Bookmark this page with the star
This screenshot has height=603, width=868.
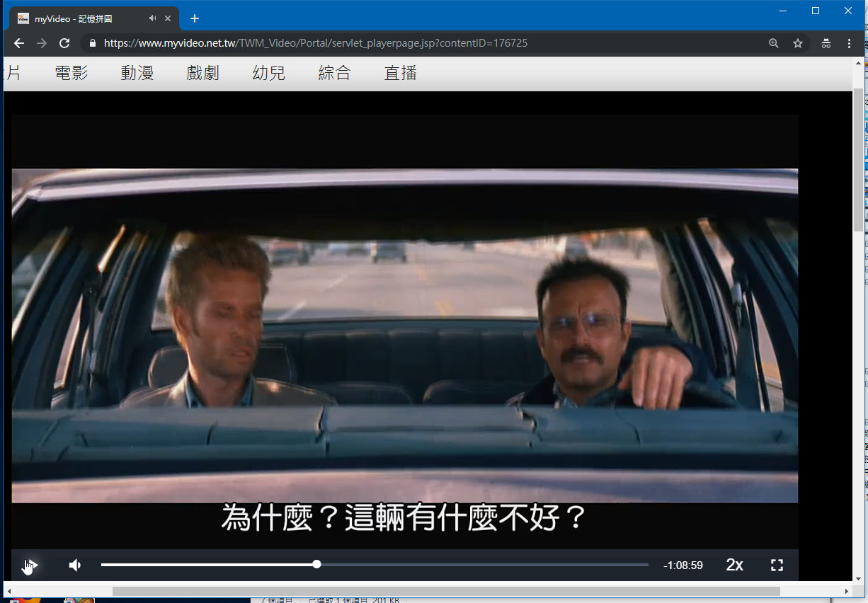pyautogui.click(x=798, y=43)
